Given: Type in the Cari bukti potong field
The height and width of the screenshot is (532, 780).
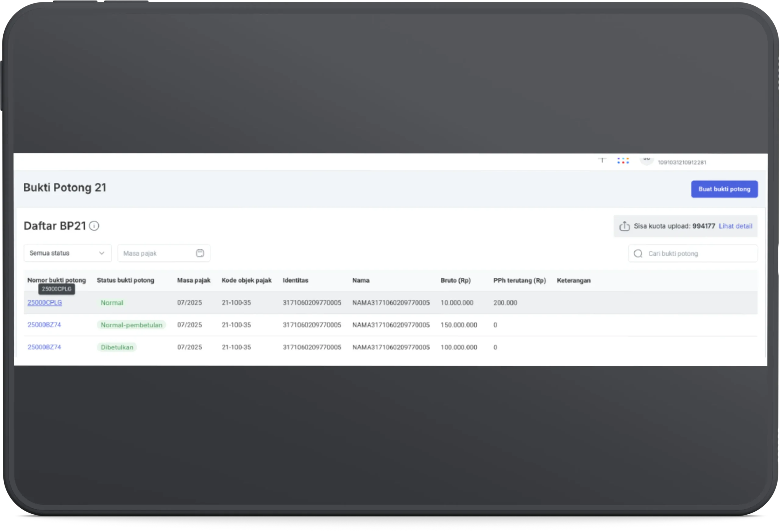Looking at the screenshot, I should pos(698,254).
